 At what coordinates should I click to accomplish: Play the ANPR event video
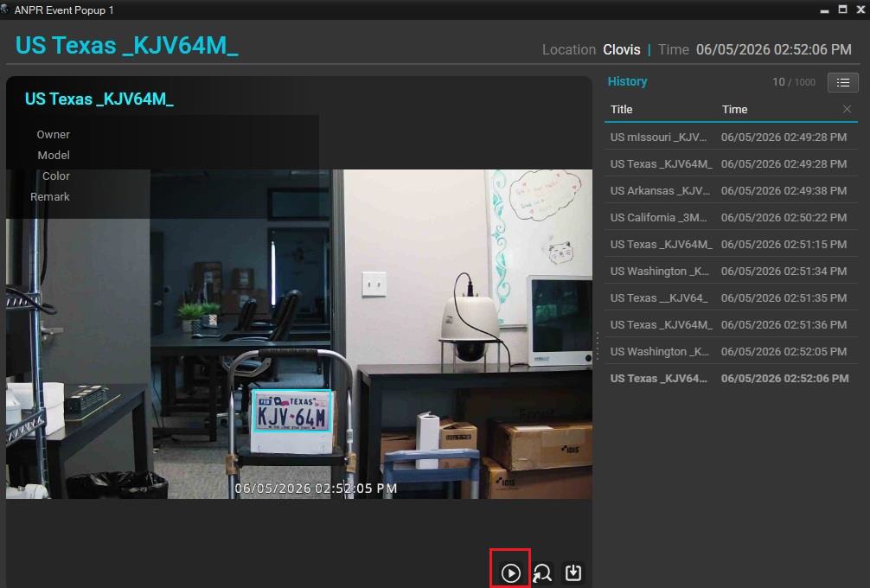pos(510,572)
